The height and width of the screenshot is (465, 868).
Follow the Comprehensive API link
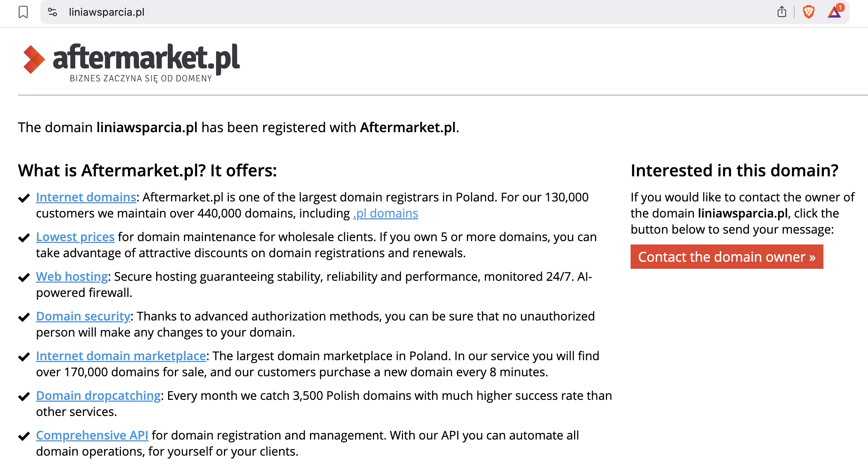[x=92, y=435]
